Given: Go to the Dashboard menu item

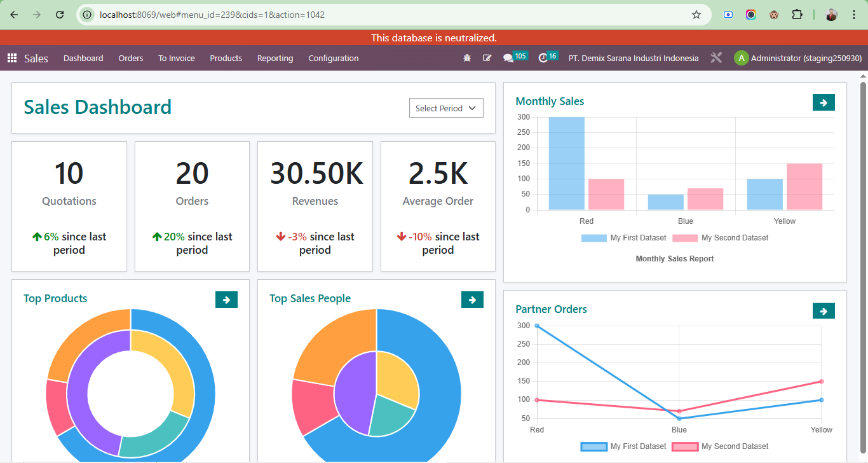Looking at the screenshot, I should click(83, 58).
